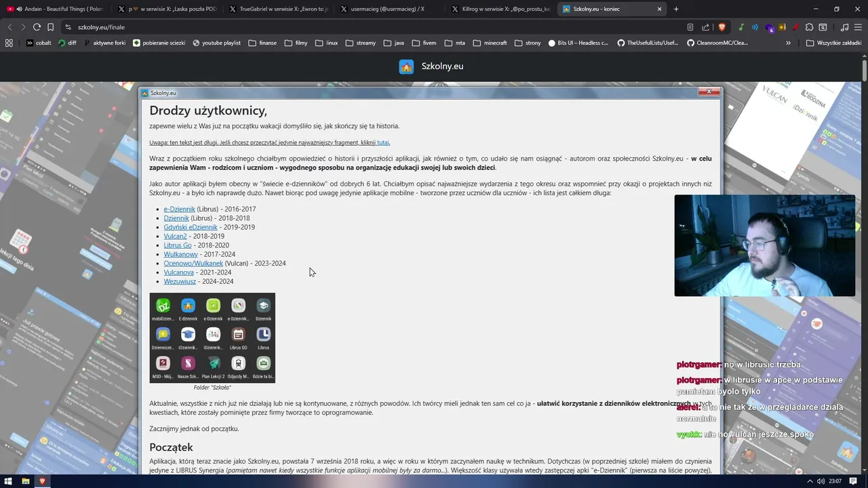The height and width of the screenshot is (488, 868).
Task: Open the 'Wulkanowy' link
Action: [x=180, y=254]
